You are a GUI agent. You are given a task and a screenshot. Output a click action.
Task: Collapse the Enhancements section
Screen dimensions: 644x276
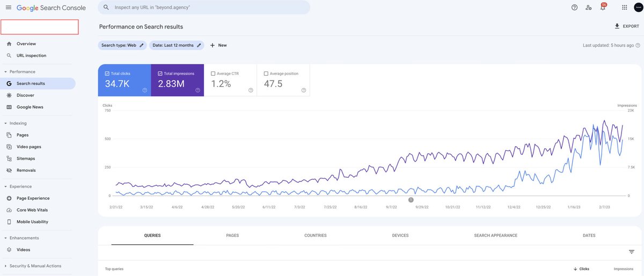[5, 238]
